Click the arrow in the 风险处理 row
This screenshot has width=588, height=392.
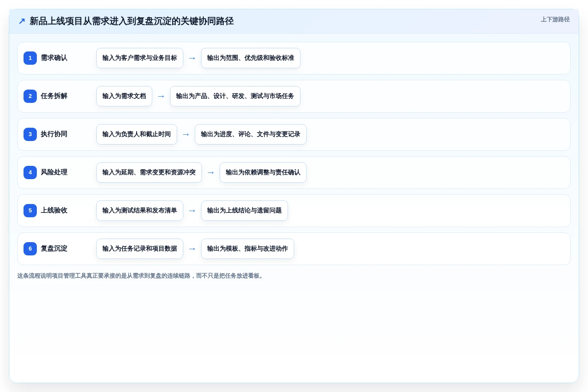point(211,172)
